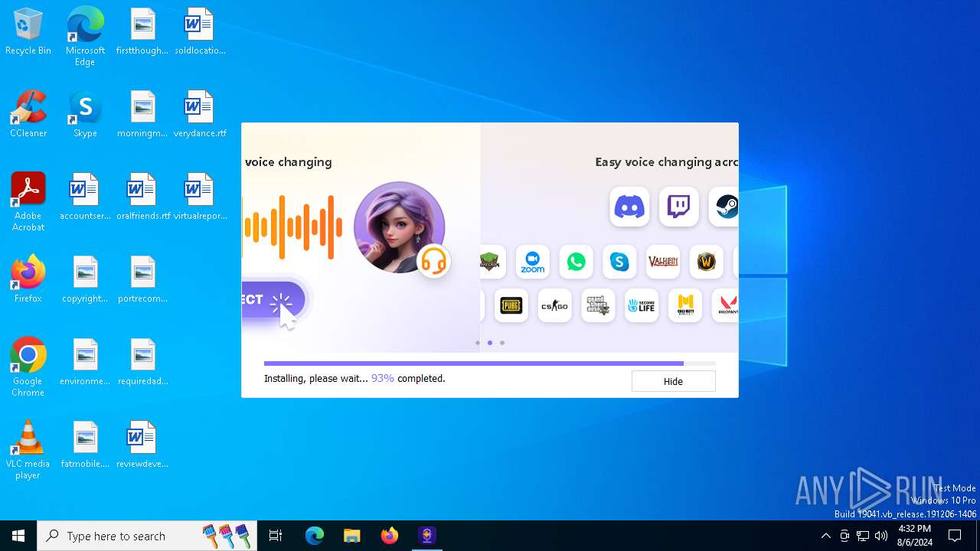
Task: Click the Twitch logo in the installer slide
Action: [x=678, y=207]
